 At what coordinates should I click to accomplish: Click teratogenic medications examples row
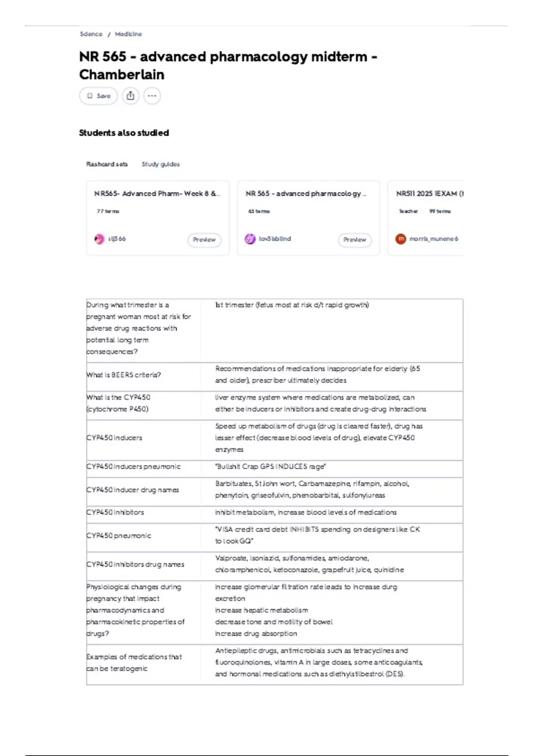pos(275,663)
